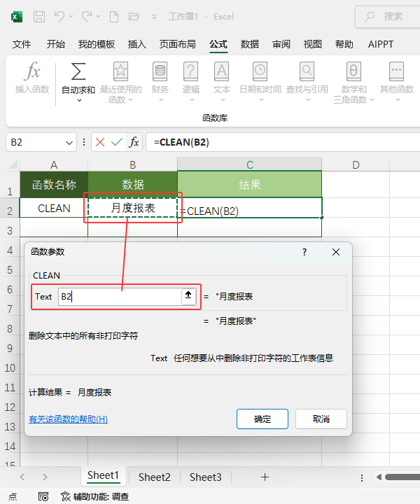Click the Excel app logo icon
420x504 pixels.
(x=17, y=16)
